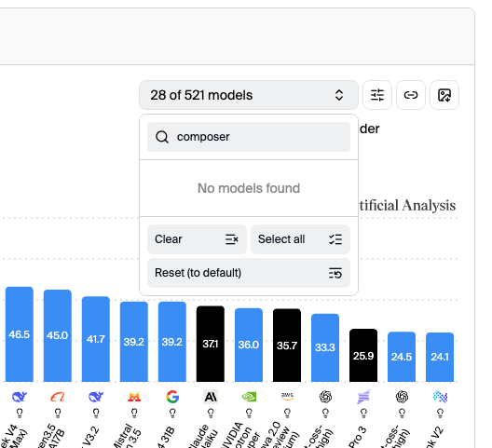Open the chart settings sliders icon
Screen dimensions: 492x448
pos(377,95)
